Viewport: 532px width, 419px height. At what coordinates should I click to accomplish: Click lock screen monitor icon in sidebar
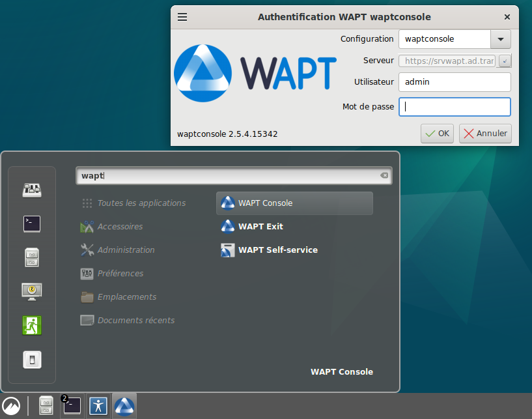(32, 291)
